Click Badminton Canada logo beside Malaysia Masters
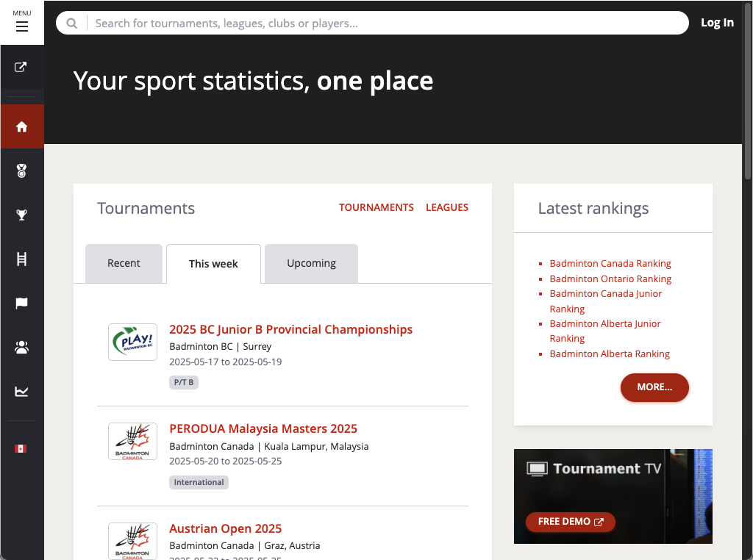 [132, 442]
